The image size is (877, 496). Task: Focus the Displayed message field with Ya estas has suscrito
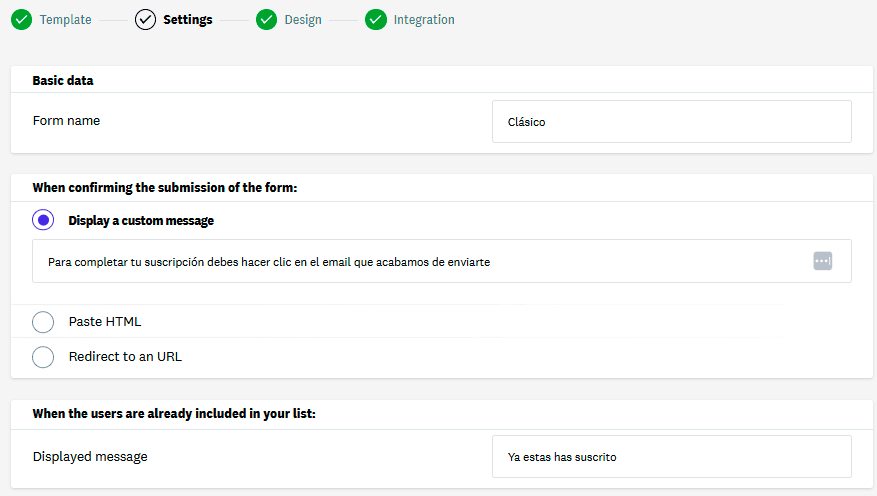[672, 456]
